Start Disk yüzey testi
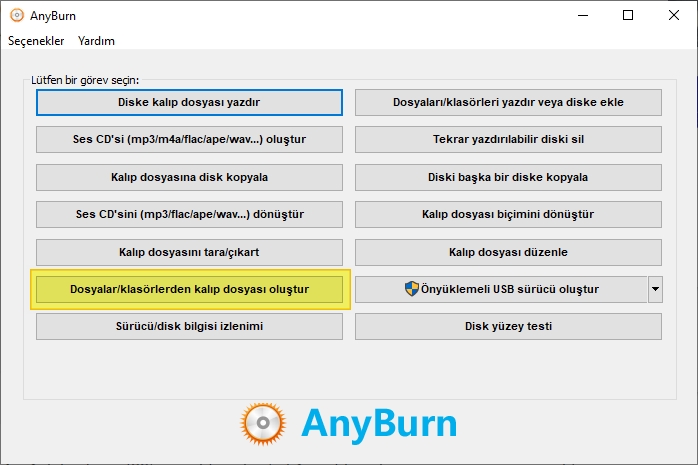Viewport: 698px width, 465px height. coord(508,326)
